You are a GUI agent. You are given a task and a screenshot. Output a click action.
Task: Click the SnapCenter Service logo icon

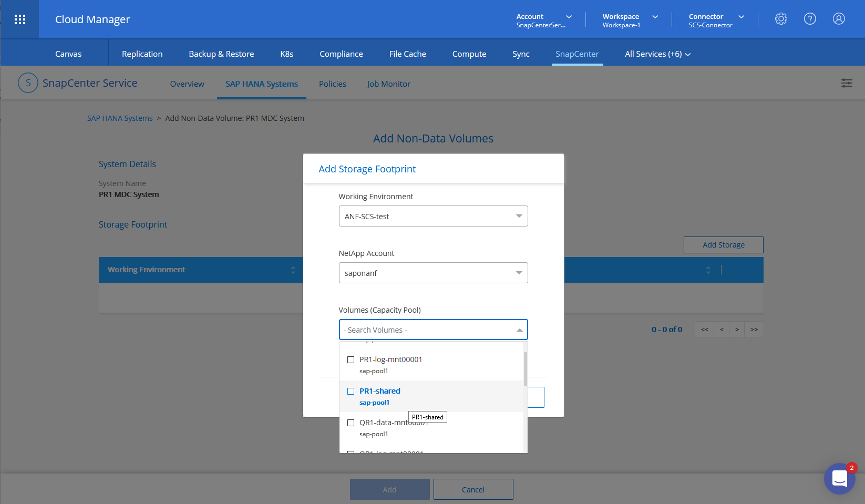click(x=28, y=83)
